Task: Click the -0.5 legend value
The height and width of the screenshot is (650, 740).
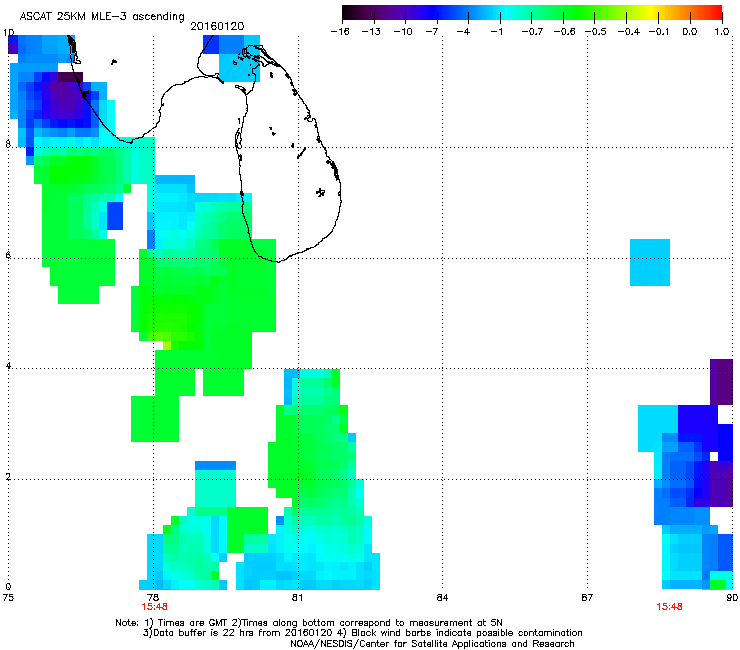Action: 596,32
